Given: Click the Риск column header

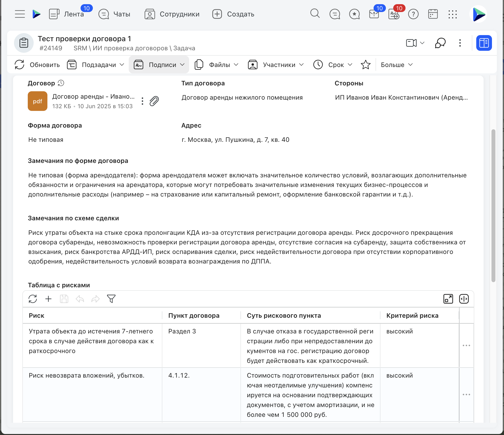Looking at the screenshot, I should coord(92,316).
